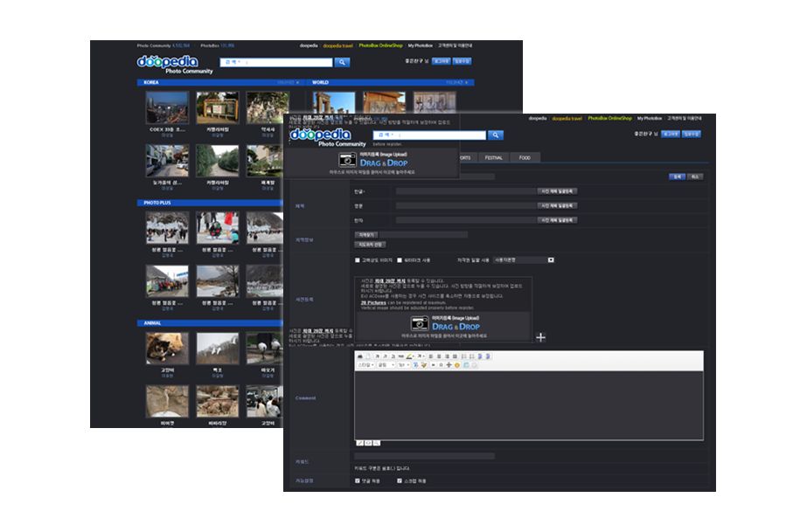Click inside the Comment editor text area
This screenshot has width=807, height=532.
529,405
